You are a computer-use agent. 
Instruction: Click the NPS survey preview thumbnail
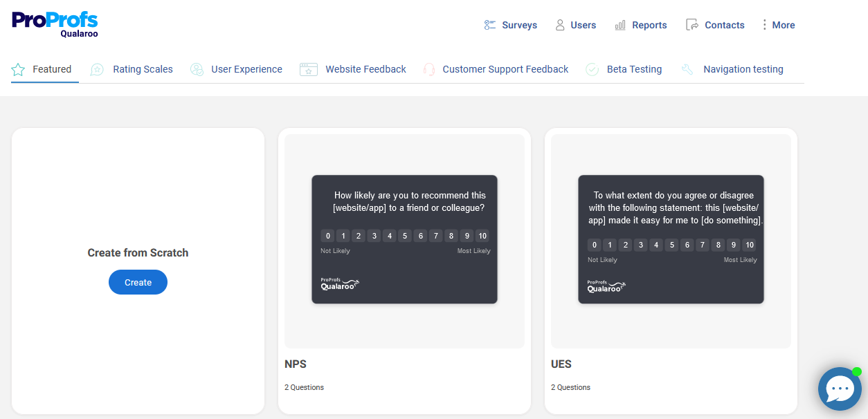click(404, 239)
